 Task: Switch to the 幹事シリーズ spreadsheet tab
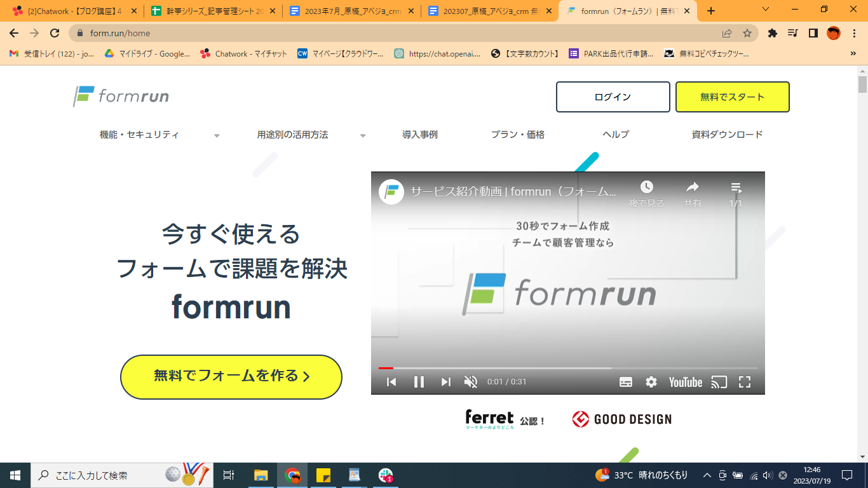[213, 11]
